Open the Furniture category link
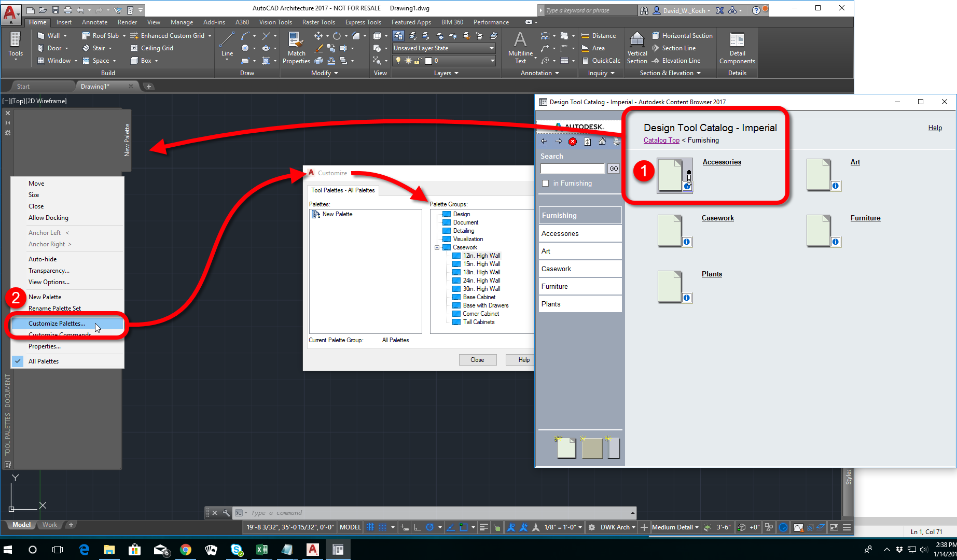This screenshot has width=957, height=560. click(865, 218)
